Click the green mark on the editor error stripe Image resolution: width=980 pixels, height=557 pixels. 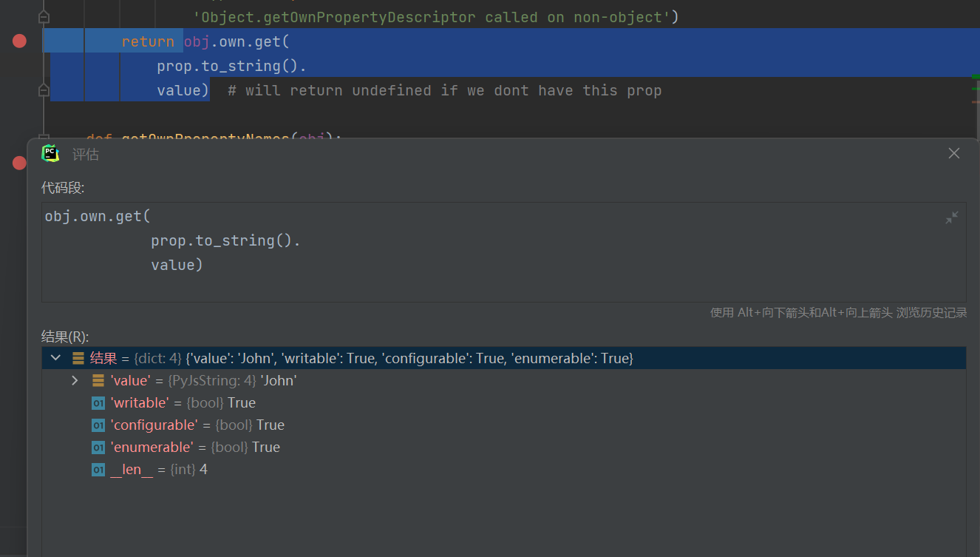[976, 77]
